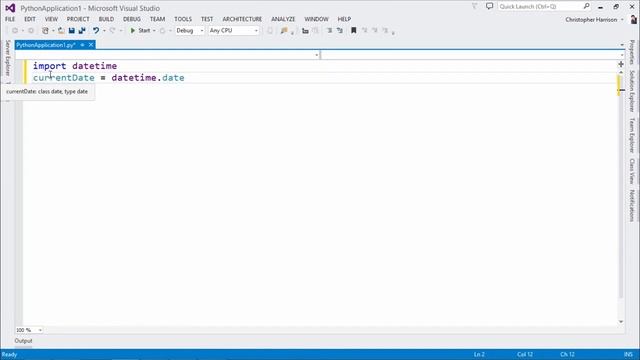Open the WINDOW menu
640x360 pixels.
(316, 19)
